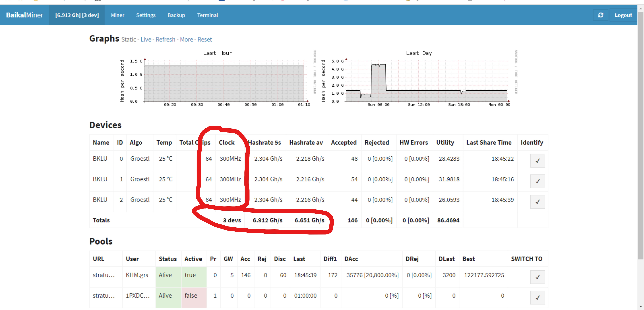Switch to the KHM.grs pool using its checkmark
644x310 pixels.
coord(538,277)
